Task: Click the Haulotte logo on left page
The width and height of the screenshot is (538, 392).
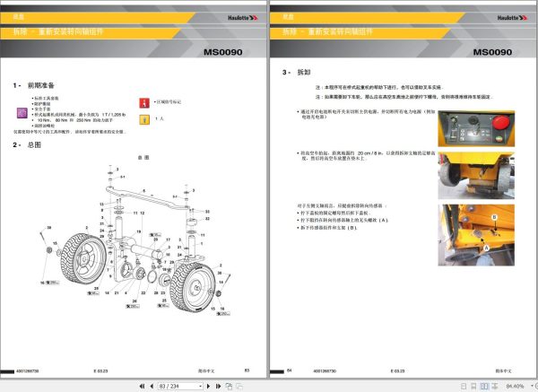Action: point(243,18)
